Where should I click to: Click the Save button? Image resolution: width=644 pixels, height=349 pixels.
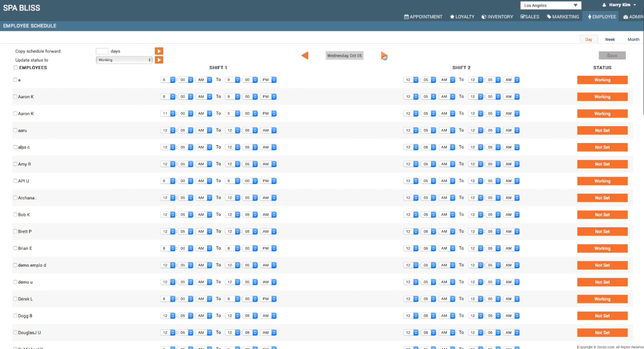(x=612, y=55)
